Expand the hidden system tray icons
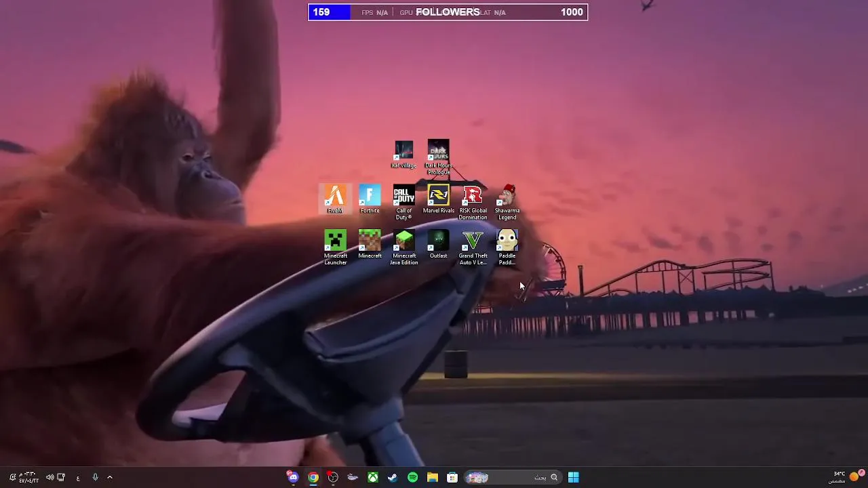The image size is (868, 488). tap(110, 477)
